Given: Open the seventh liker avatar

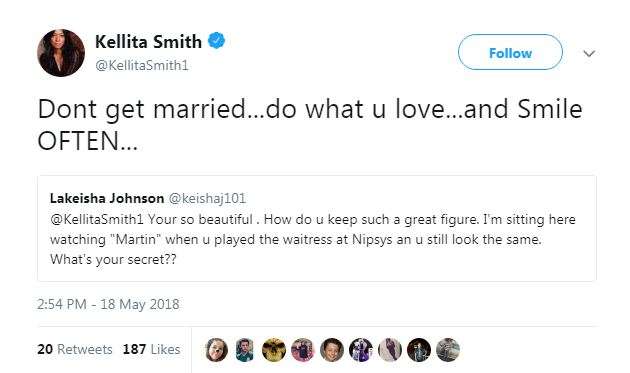Looking at the screenshot, I should click(x=390, y=349).
